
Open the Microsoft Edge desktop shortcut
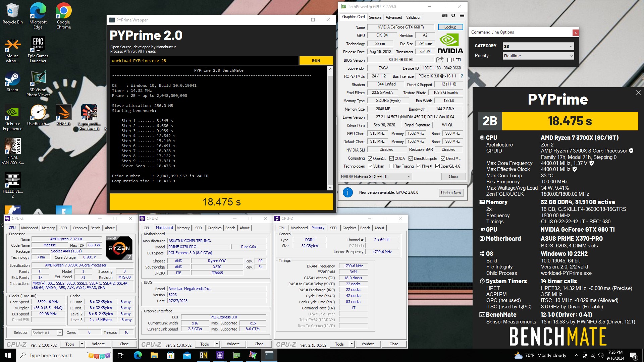[x=38, y=16]
